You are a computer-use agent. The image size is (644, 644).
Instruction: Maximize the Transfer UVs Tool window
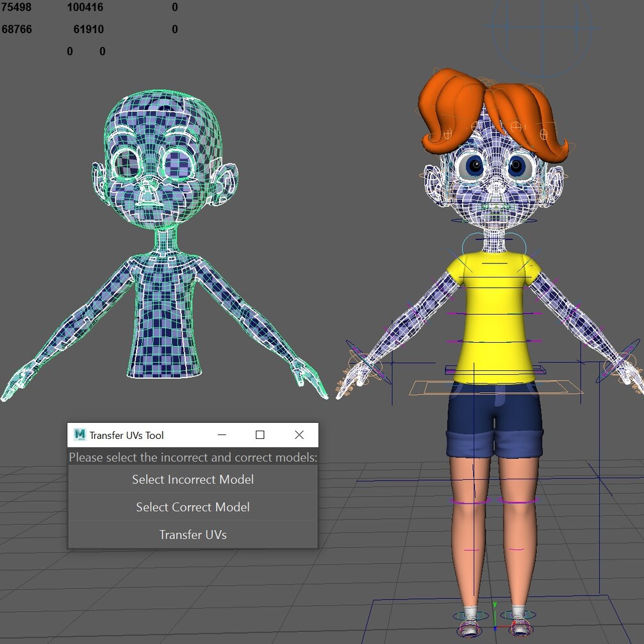(x=260, y=434)
